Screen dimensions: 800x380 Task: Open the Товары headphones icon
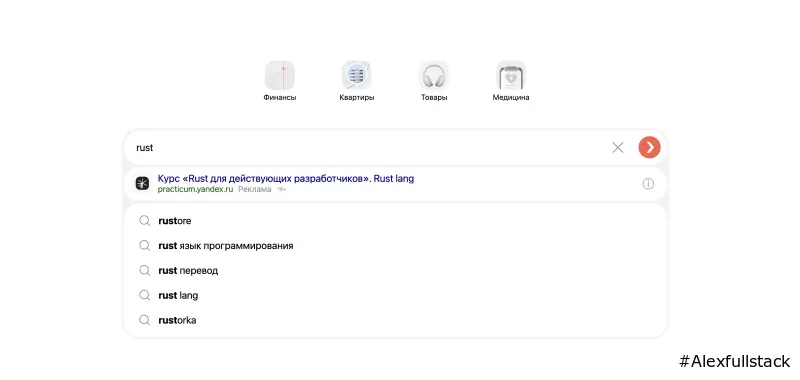[434, 75]
